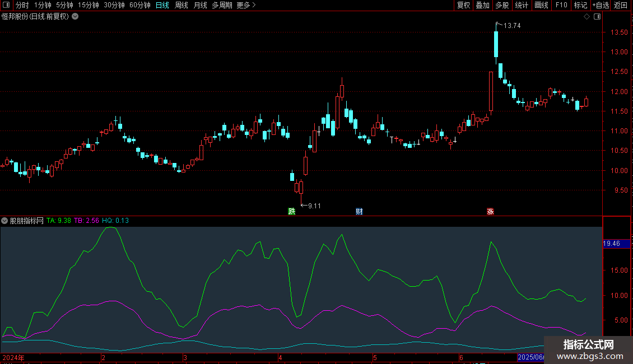Click the 13.74 high price label
The height and width of the screenshot is (364, 633).
(x=512, y=25)
